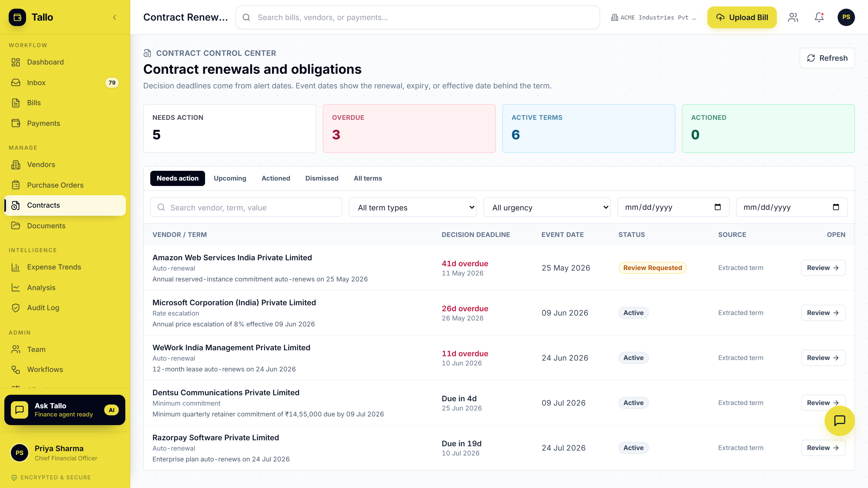Open Expense Trends page
Viewport: 868px width, 488px height.
(65, 267)
